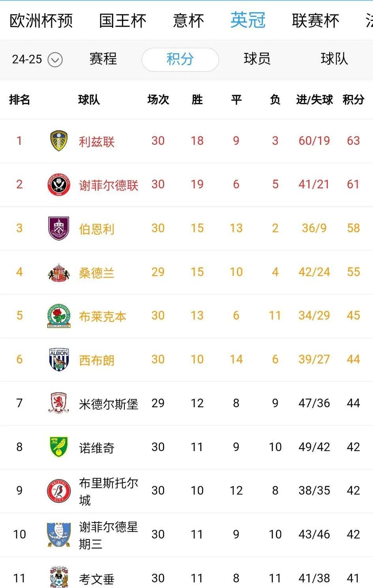The image size is (373, 588).
Task: Click the 谢菲尔德星期三 owl crest
Action: [58, 534]
